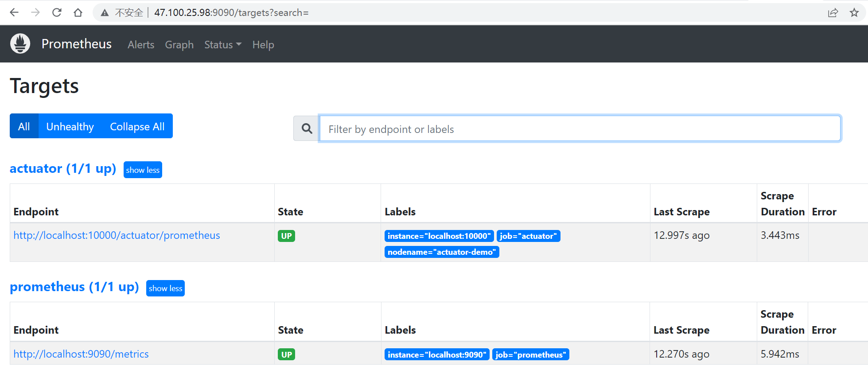Reload the page with refresh icon
The height and width of the screenshot is (370, 868).
(57, 12)
